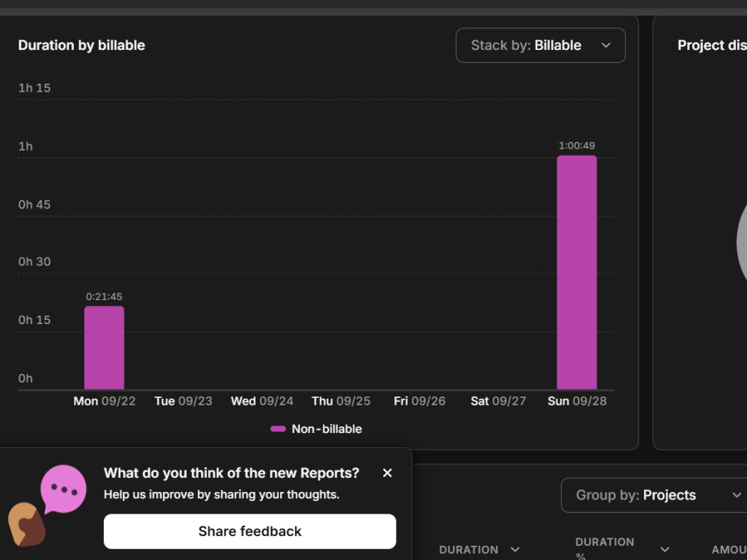
Task: Click the Tue 09/23 axis label
Action: click(x=184, y=401)
